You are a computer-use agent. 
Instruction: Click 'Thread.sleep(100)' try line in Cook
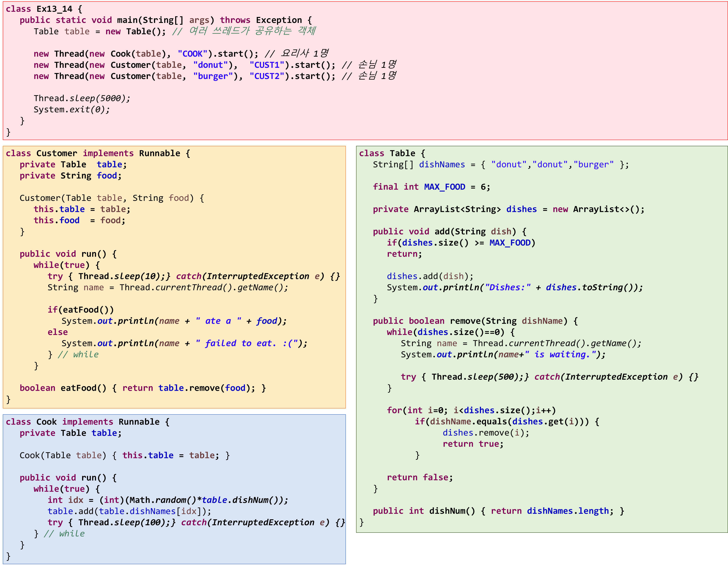tap(196, 523)
